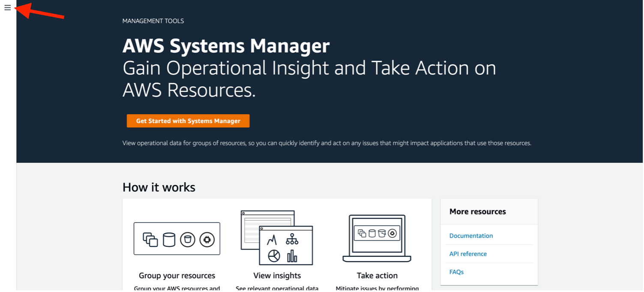Click the How it works heading
Viewport: 644px width, 292px height.
pyautogui.click(x=159, y=187)
